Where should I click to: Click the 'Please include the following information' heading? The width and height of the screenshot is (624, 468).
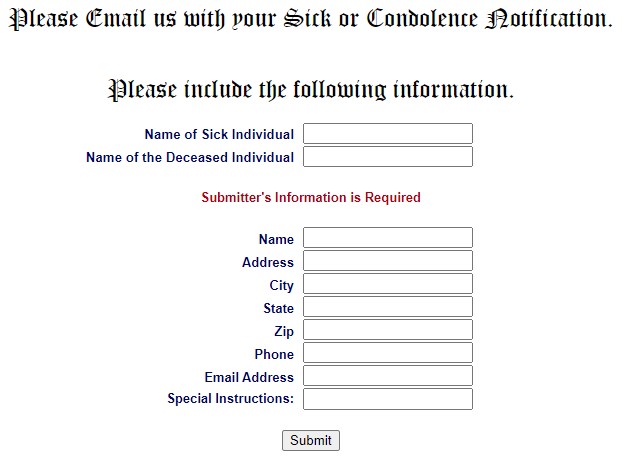(311, 90)
